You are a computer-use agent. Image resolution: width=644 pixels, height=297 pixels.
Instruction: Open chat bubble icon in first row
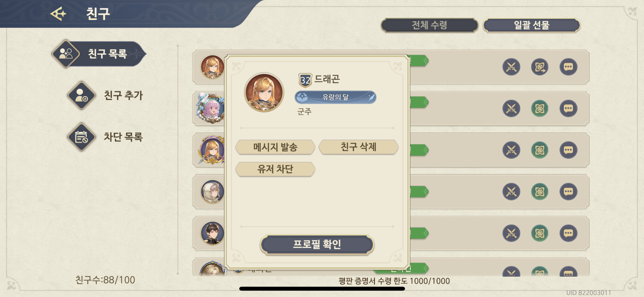(568, 67)
